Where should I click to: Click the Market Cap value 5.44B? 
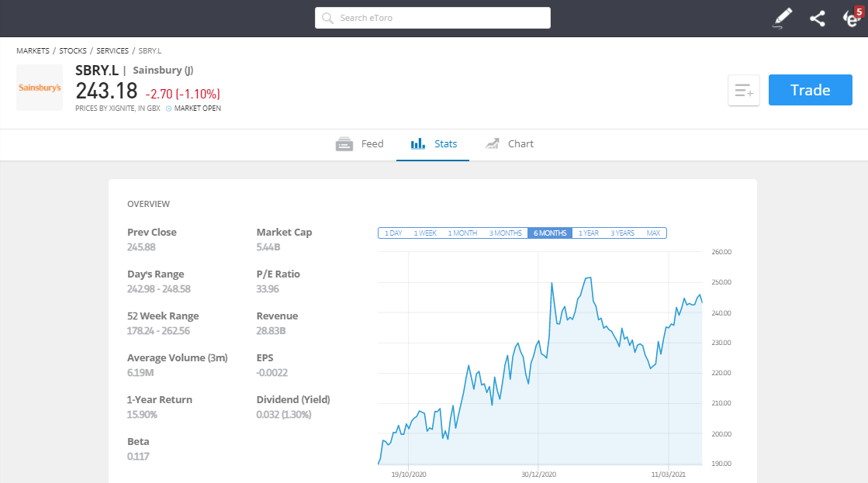click(268, 247)
